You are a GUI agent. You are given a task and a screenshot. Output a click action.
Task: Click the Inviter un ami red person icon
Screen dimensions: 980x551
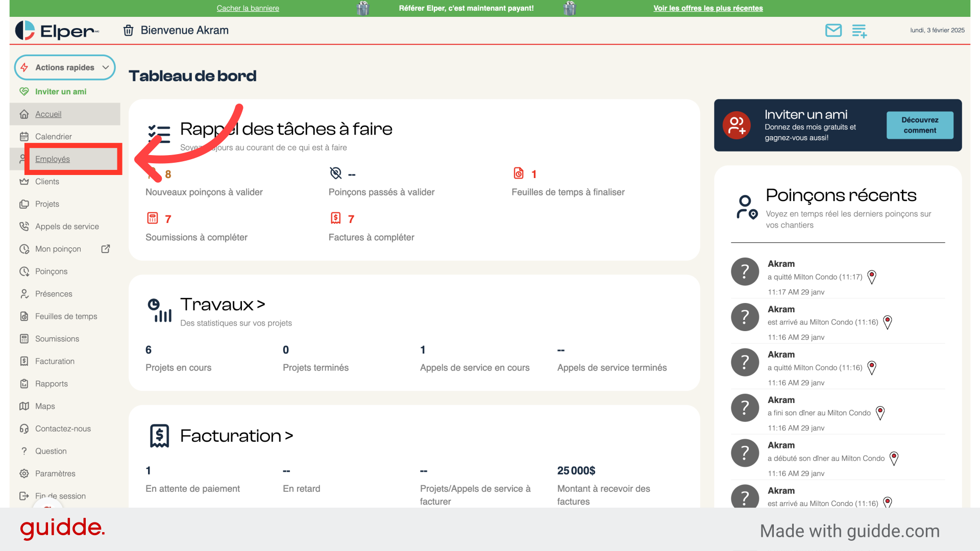pyautogui.click(x=737, y=126)
